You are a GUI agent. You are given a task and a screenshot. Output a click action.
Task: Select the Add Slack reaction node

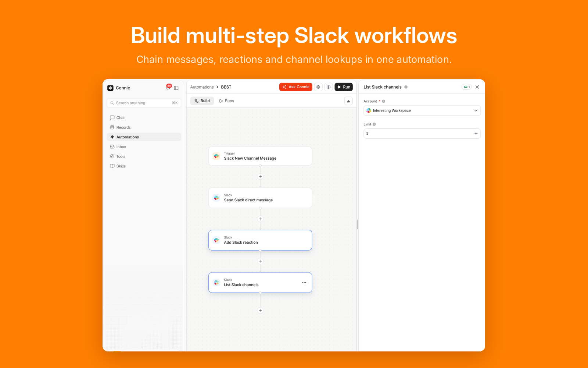(x=260, y=240)
